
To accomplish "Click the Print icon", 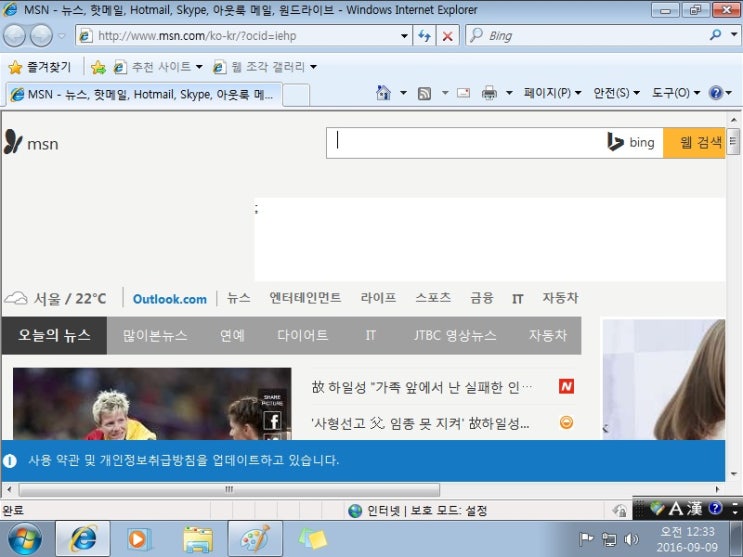I will tap(489, 93).
